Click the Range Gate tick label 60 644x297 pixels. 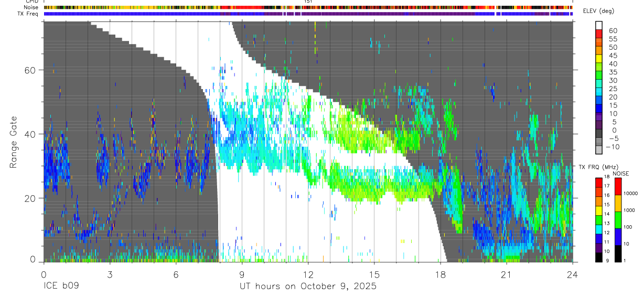31,70
